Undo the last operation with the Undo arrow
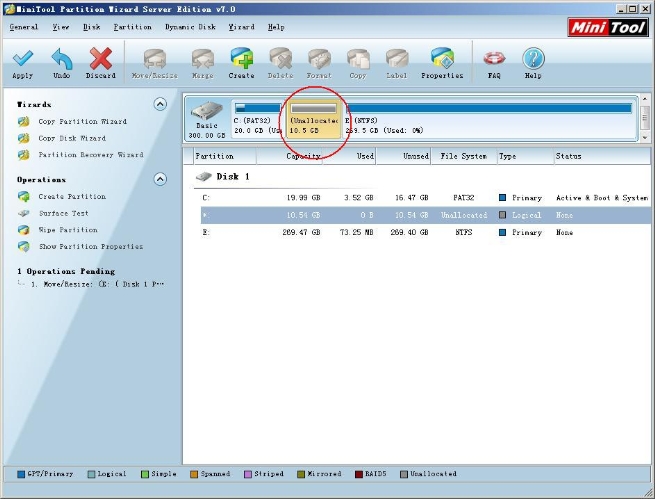Screen dimensions: 655x499 tap(62, 58)
